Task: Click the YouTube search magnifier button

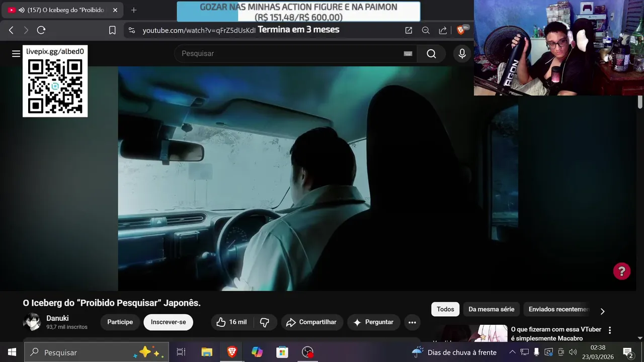Action: (x=431, y=54)
